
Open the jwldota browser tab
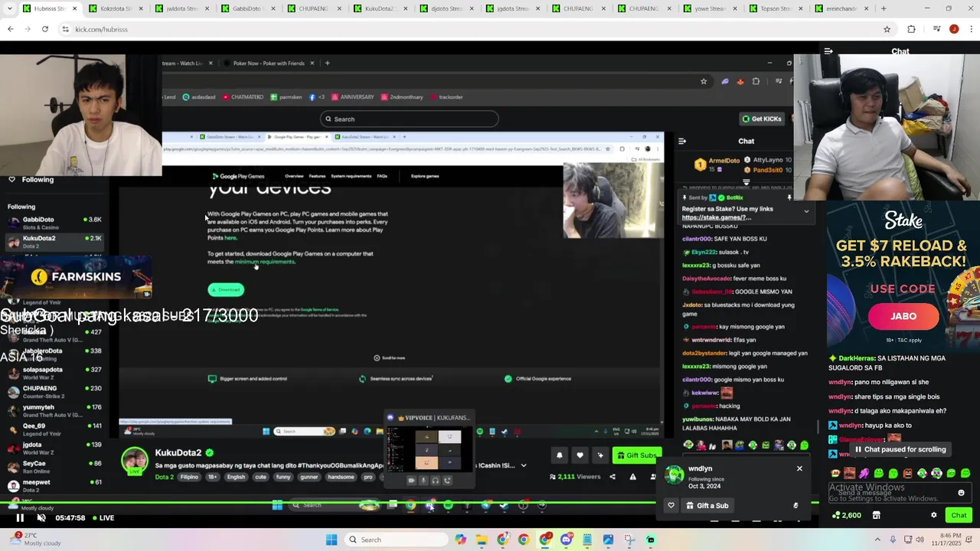pos(182,8)
